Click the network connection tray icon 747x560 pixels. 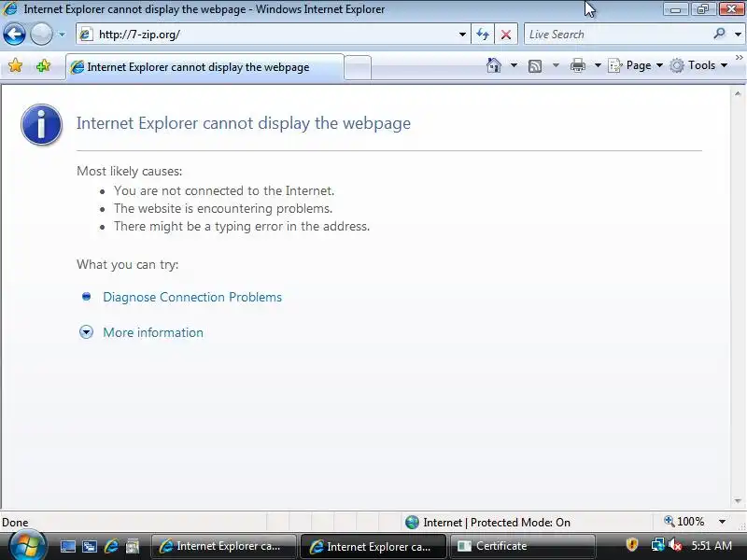(657, 544)
